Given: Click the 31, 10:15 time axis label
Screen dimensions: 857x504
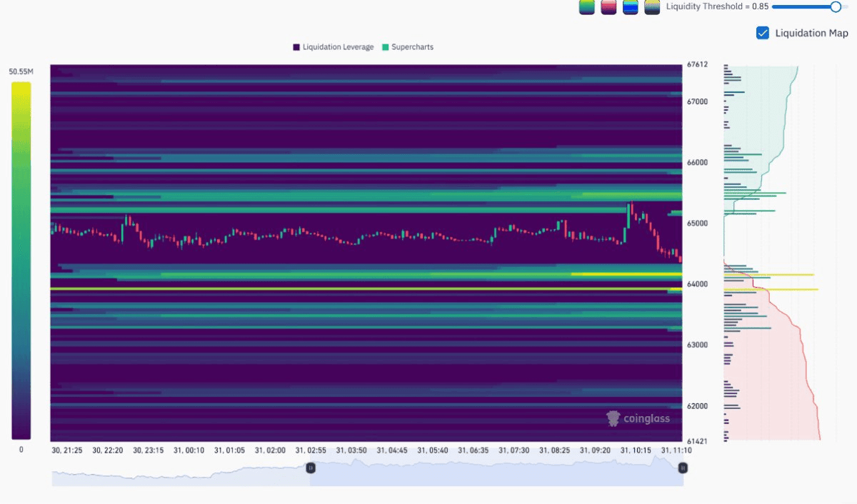Looking at the screenshot, I should pos(636,450).
